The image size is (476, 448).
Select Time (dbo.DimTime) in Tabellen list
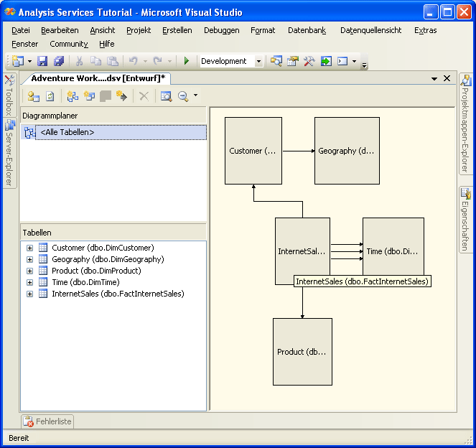(85, 282)
